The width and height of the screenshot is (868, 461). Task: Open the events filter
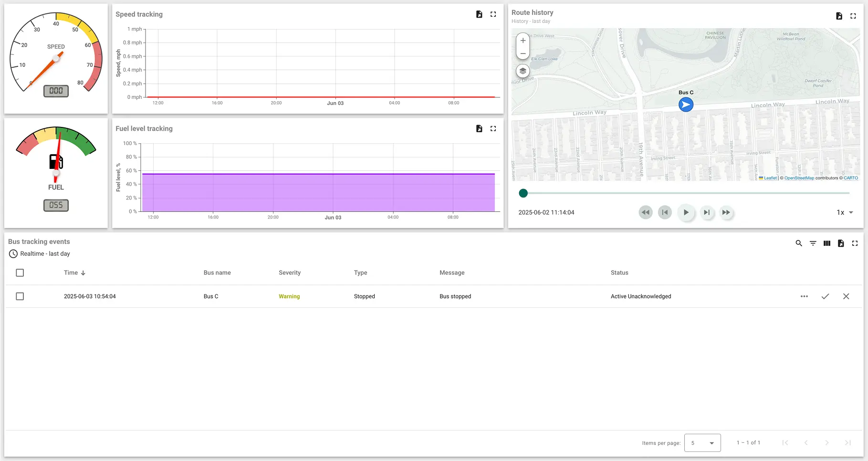[x=813, y=243]
